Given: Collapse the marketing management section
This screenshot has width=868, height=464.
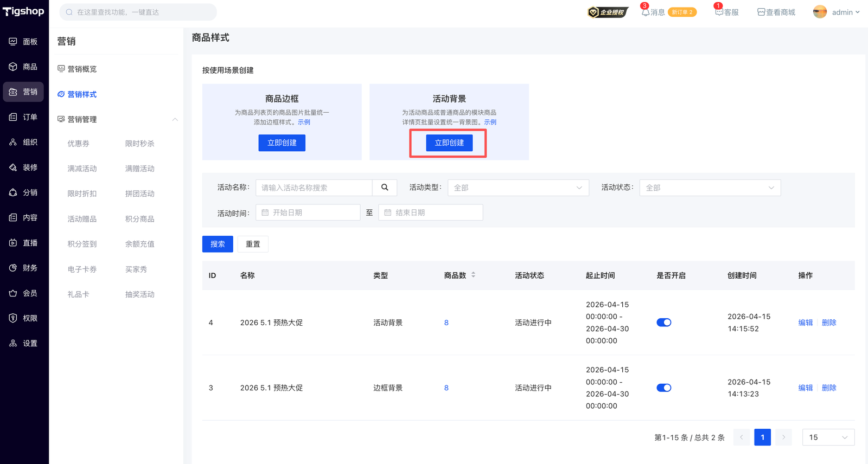Looking at the screenshot, I should pos(175,119).
